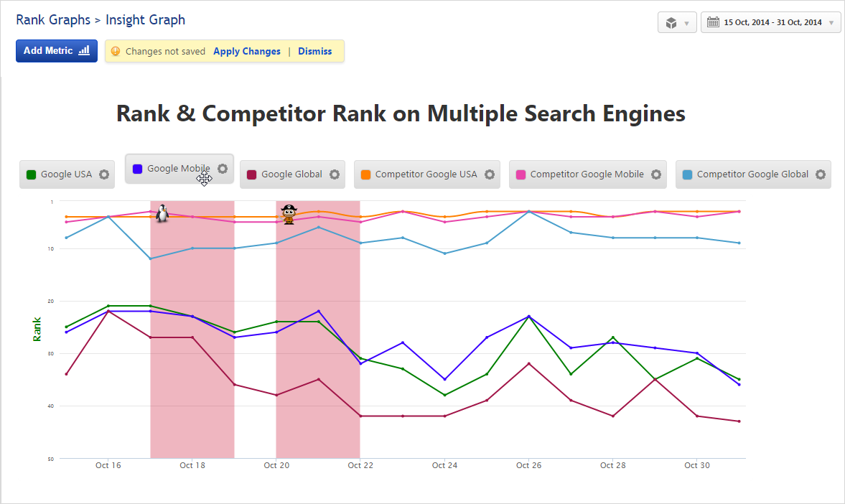Screen dimensions: 845x504
Task: Open settings gear for Google USA metric
Action: point(104,174)
